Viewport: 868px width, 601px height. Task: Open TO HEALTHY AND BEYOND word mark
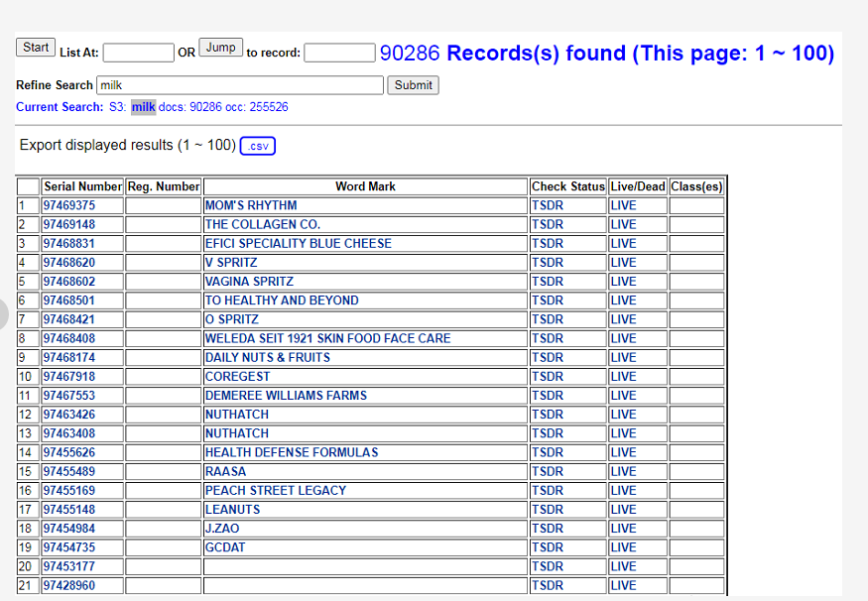pyautogui.click(x=282, y=300)
